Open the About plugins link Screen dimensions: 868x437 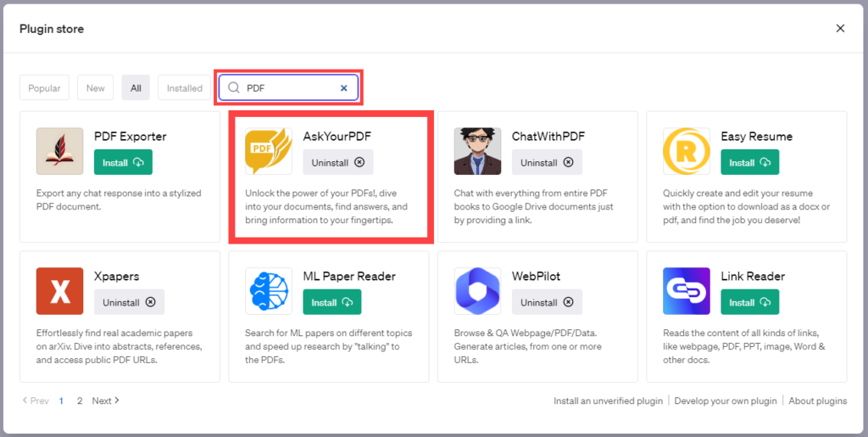tap(818, 401)
